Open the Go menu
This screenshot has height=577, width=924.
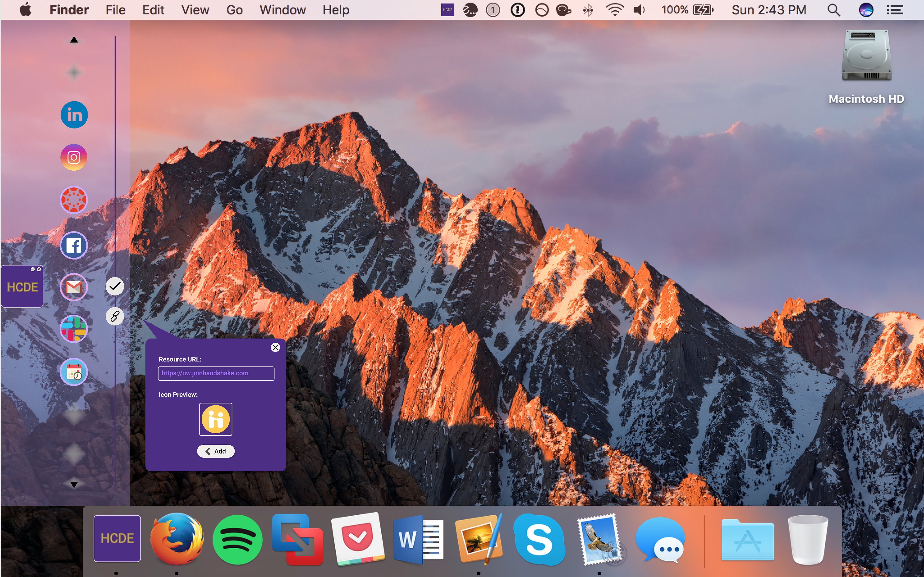234,10
